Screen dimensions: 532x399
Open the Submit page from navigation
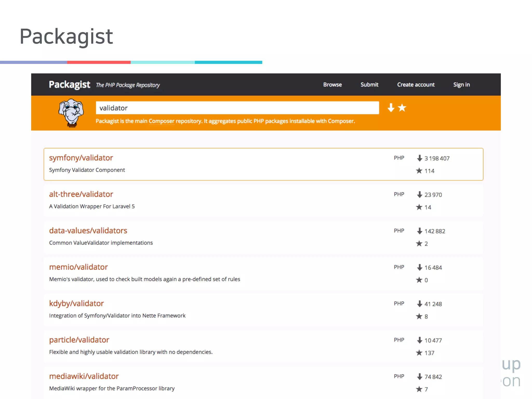tap(369, 85)
